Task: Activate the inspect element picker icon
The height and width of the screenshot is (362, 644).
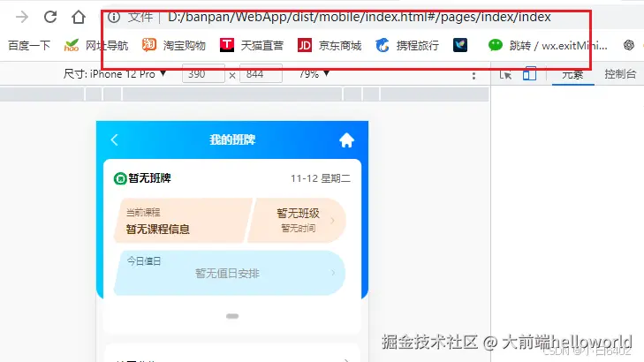Action: [505, 75]
